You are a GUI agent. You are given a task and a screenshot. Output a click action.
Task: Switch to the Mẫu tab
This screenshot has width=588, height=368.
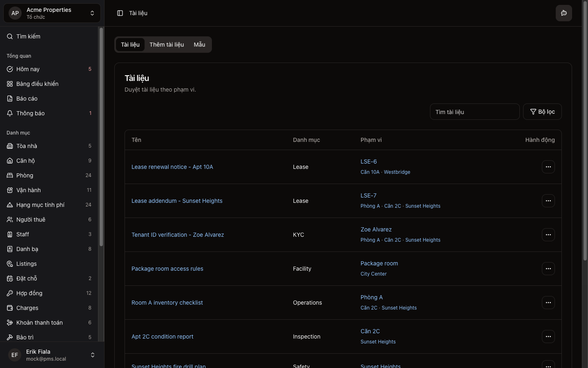[x=199, y=45]
